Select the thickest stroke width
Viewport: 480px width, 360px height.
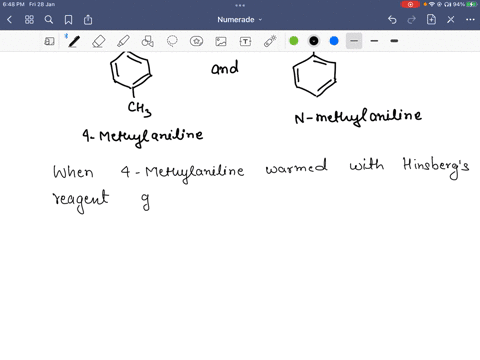tap(394, 41)
